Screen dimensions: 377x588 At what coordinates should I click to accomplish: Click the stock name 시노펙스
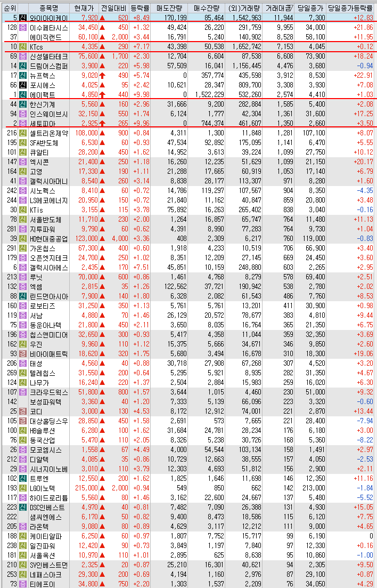(43, 190)
